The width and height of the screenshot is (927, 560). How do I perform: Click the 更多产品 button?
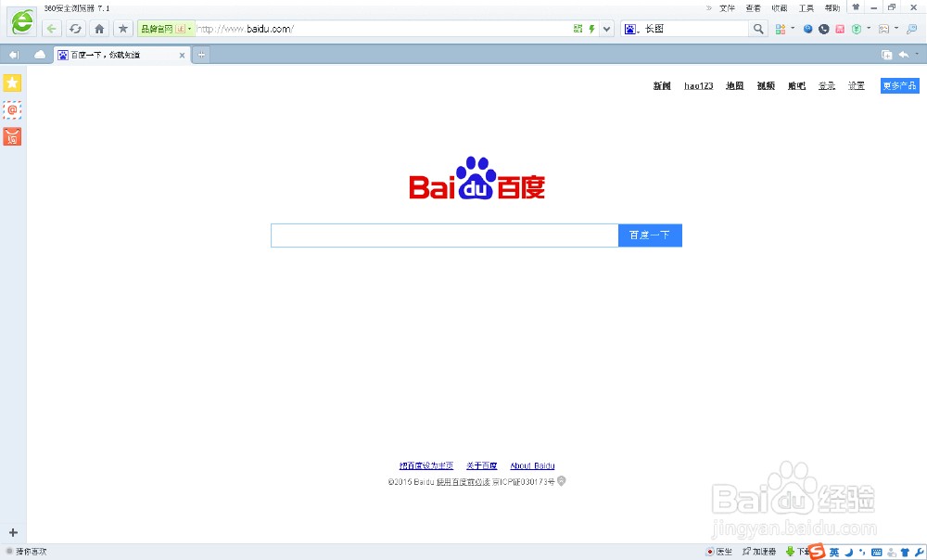click(900, 85)
